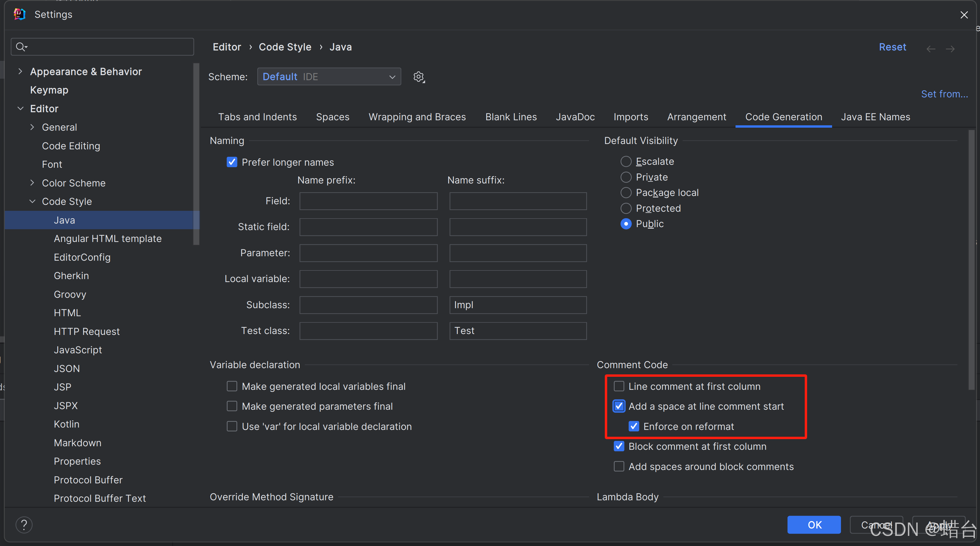Select the Private visibility radio button
The height and width of the screenshot is (546, 980).
click(x=626, y=177)
